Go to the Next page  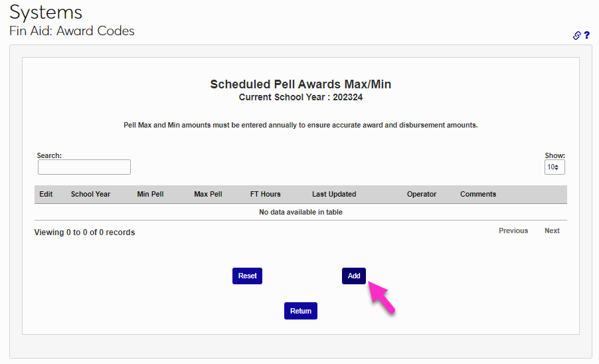point(552,230)
